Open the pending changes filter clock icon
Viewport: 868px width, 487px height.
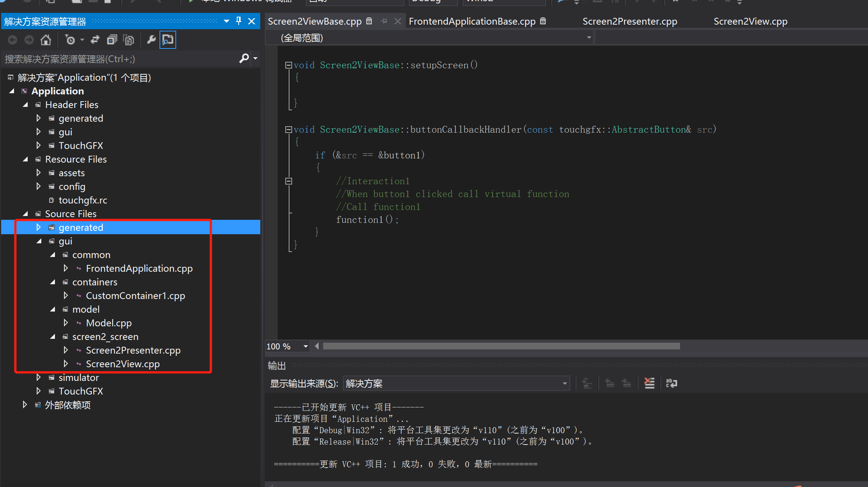[x=70, y=40]
